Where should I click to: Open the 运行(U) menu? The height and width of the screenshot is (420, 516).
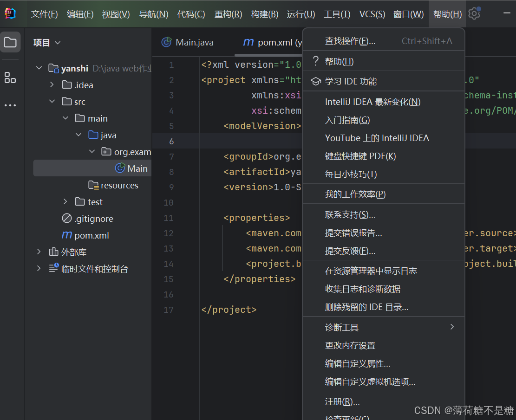tap(301, 14)
